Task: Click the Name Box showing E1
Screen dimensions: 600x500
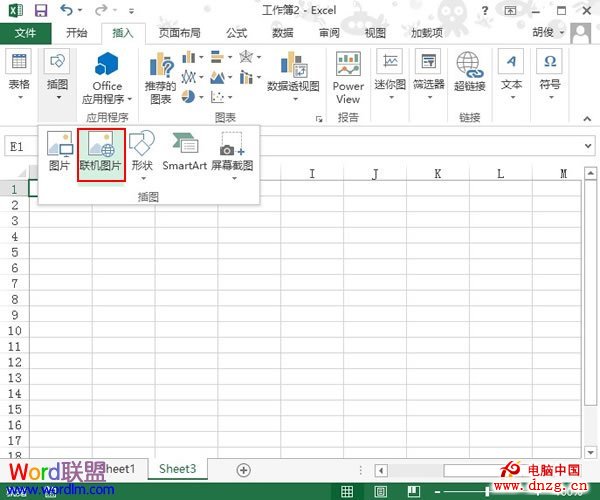Action: [x=21, y=147]
